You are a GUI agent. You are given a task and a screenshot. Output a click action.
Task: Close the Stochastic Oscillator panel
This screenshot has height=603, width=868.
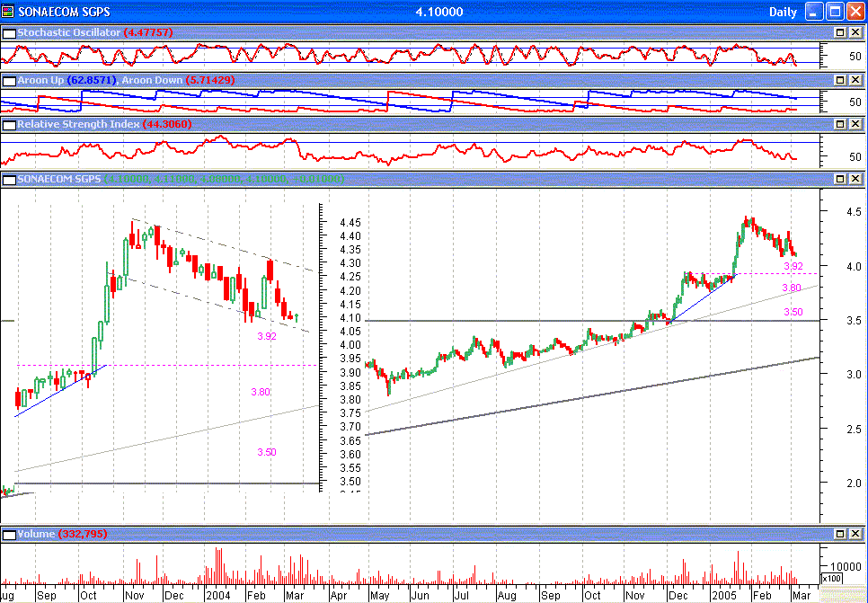855,32
